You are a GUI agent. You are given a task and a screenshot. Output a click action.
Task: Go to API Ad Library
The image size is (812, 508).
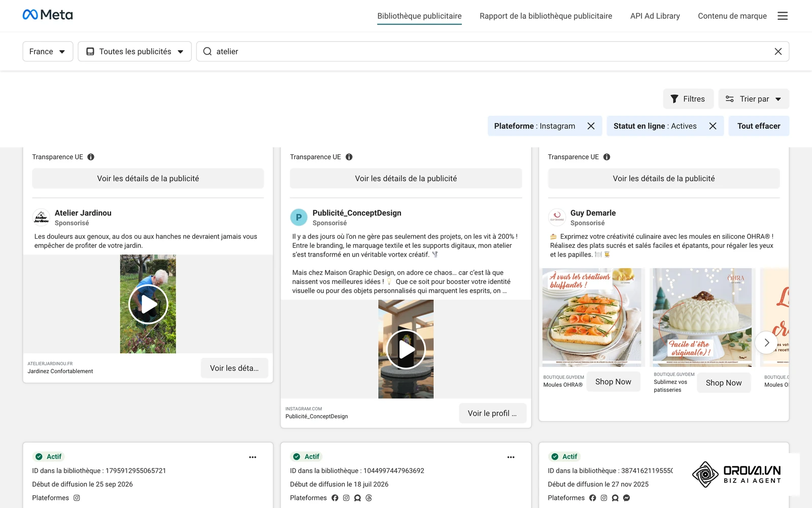point(655,16)
